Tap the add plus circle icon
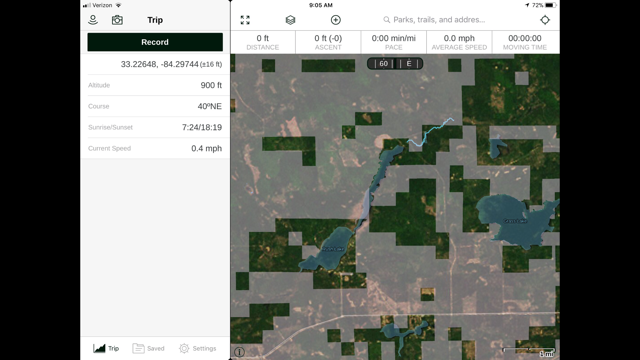This screenshot has width=640, height=360. [336, 20]
